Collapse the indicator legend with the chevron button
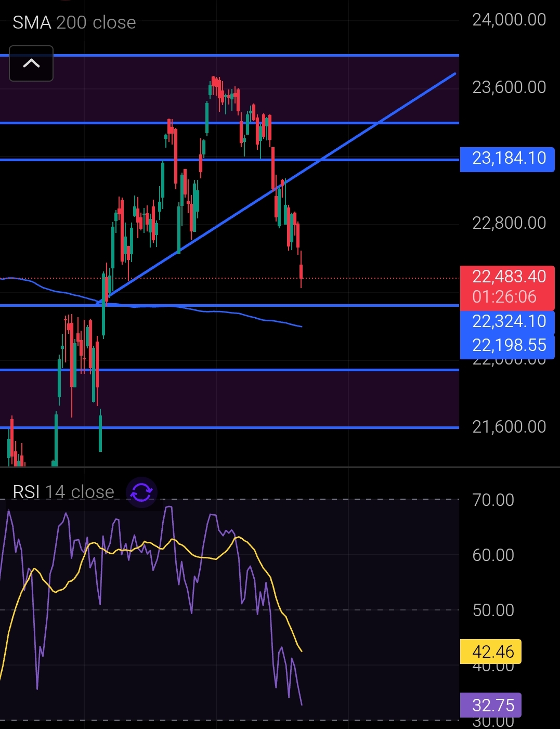560x729 pixels. click(31, 63)
